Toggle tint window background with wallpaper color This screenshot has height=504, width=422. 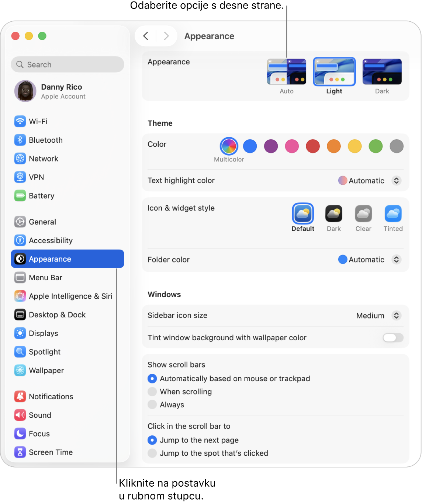[393, 338]
